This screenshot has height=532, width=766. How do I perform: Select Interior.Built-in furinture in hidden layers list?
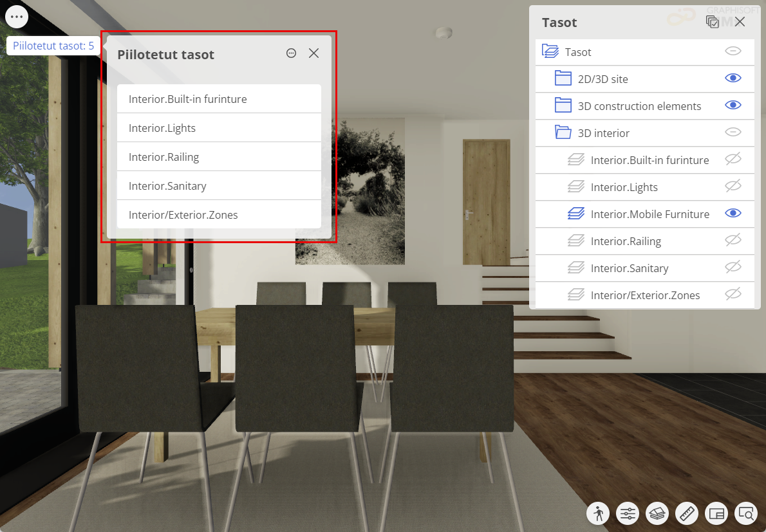click(219, 99)
